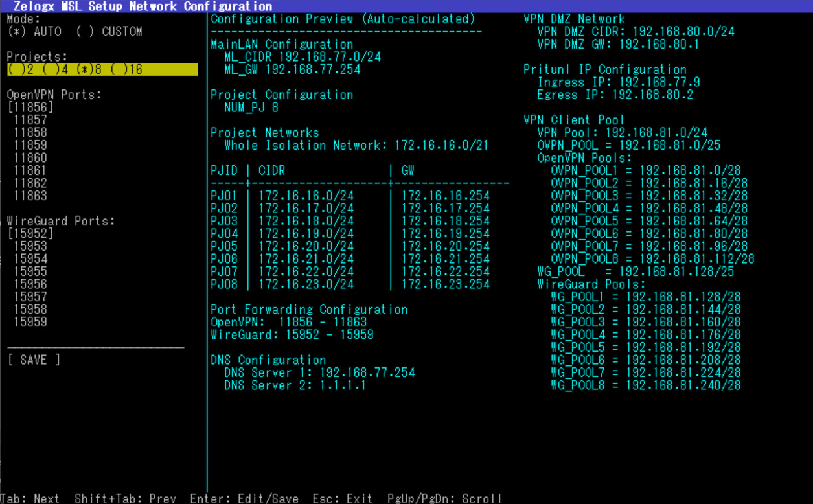Click Egress IP 192.168.80.2 line
Viewport: 813px width, 504px height.
pyautogui.click(x=615, y=95)
